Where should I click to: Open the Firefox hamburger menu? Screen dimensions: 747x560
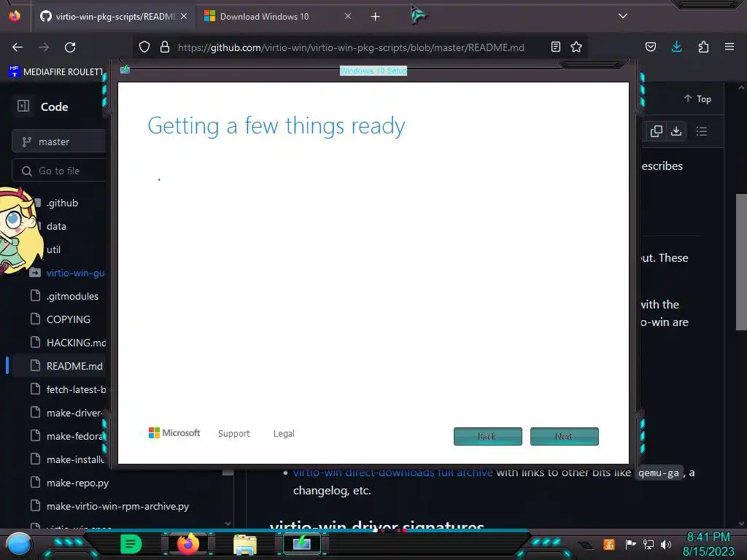729,47
